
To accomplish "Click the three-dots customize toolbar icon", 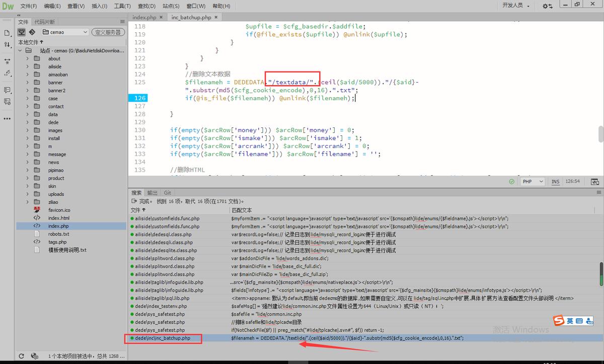I will tap(7, 118).
